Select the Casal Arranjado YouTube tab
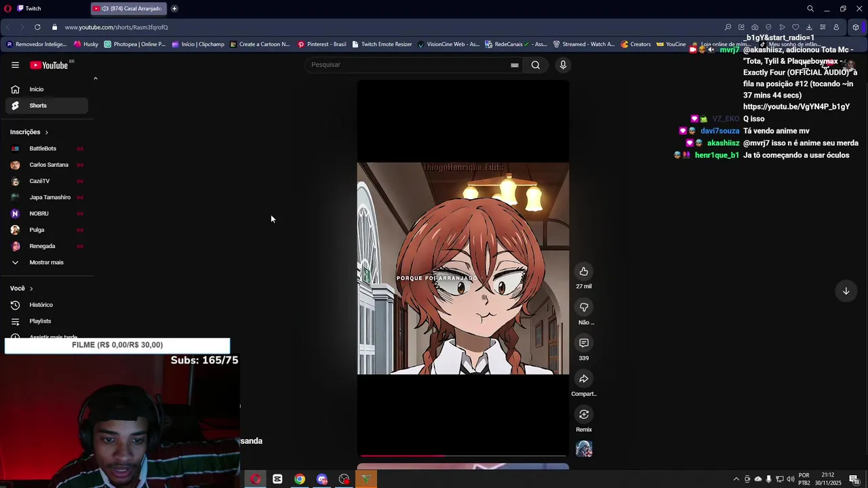Screen dimensions: 868x488 128,9
